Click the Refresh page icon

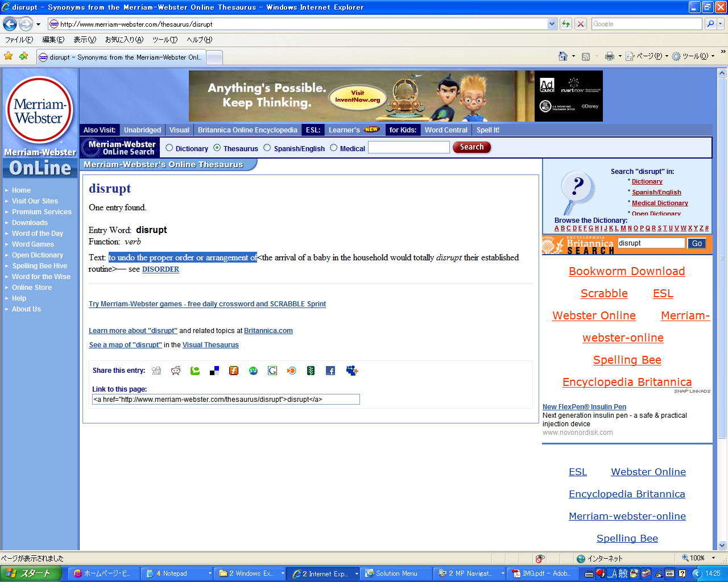(x=565, y=24)
